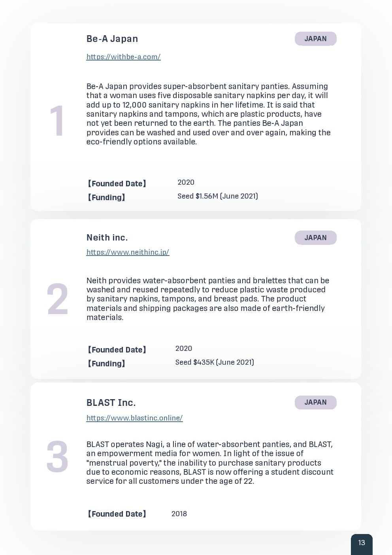This screenshot has height=555, width=392.
Task: Open the neithinc.jp website link
Action: pos(128,252)
